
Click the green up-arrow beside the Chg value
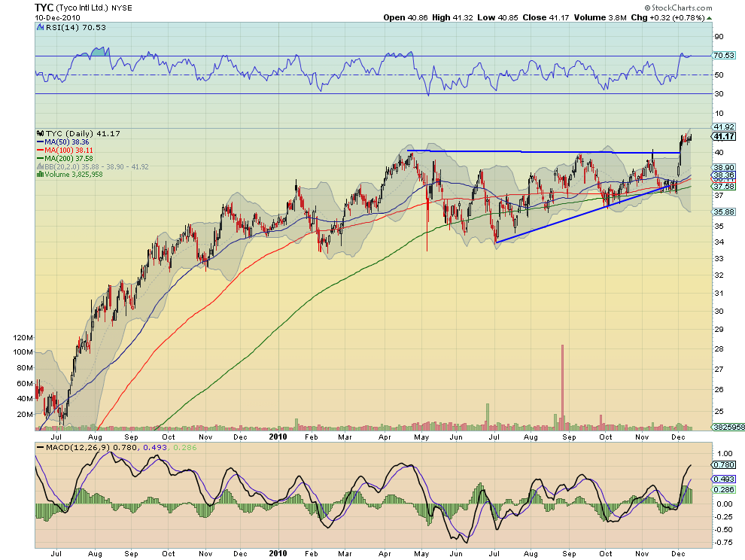(710, 18)
